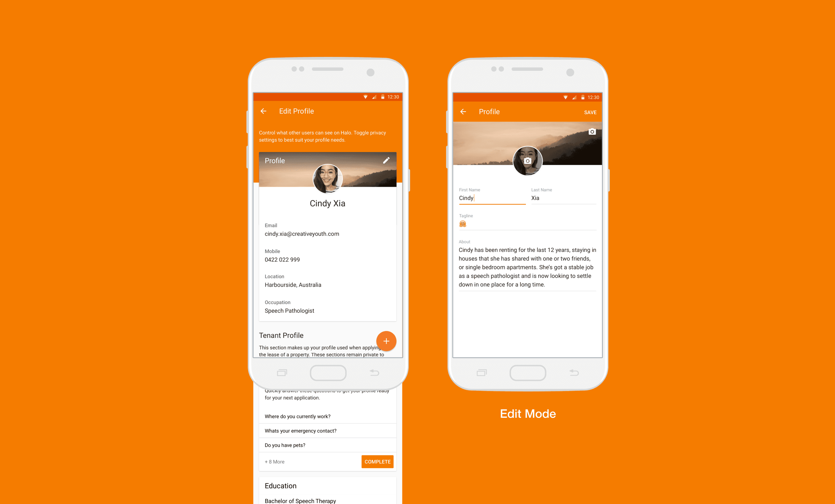Select the Profile tab header
The width and height of the screenshot is (835, 504).
tap(275, 160)
